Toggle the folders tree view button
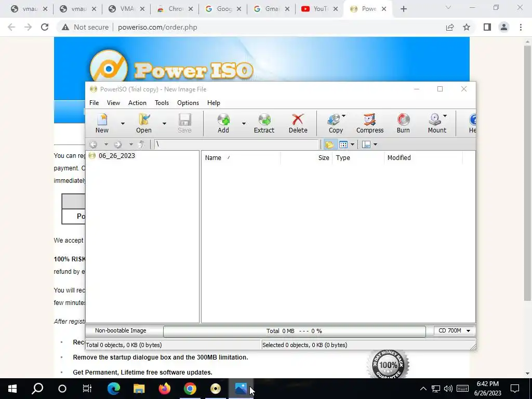This screenshot has width=532, height=399. tap(329, 144)
